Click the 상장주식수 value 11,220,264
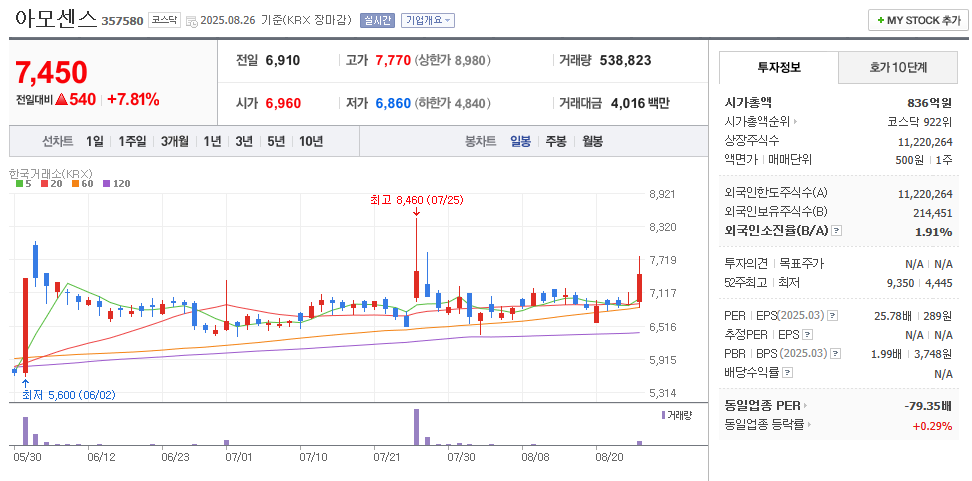This screenshot has height=481, width=972. coord(925,142)
